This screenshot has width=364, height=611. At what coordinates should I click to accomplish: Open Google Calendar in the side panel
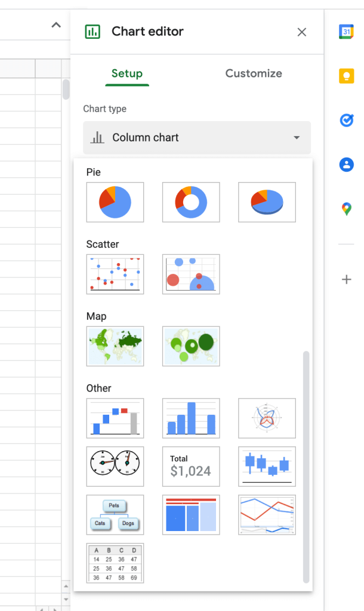(x=347, y=32)
